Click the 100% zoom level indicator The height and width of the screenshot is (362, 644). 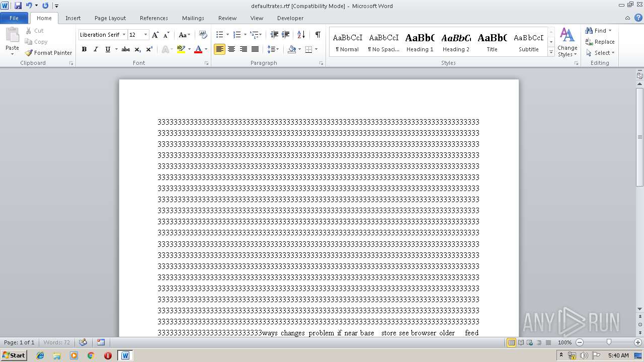565,342
